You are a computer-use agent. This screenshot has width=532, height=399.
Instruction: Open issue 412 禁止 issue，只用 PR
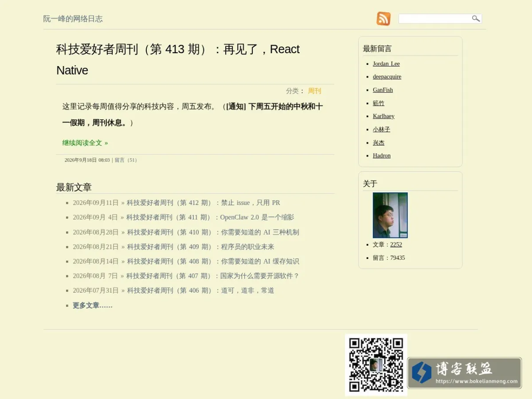coord(203,203)
